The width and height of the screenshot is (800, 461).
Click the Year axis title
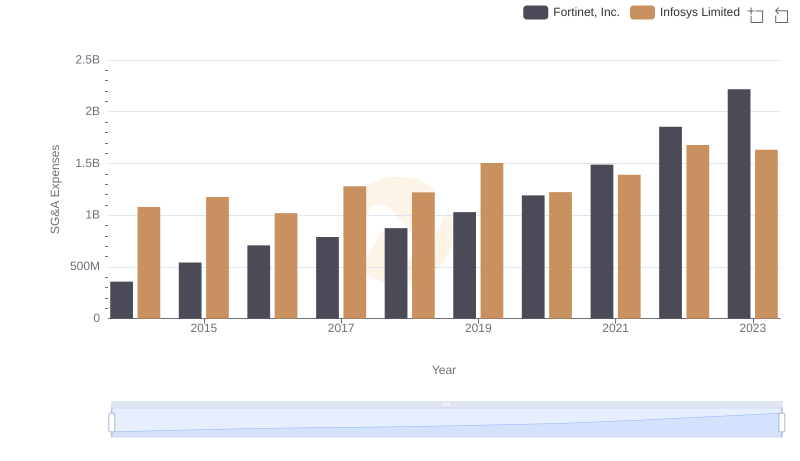(x=444, y=370)
